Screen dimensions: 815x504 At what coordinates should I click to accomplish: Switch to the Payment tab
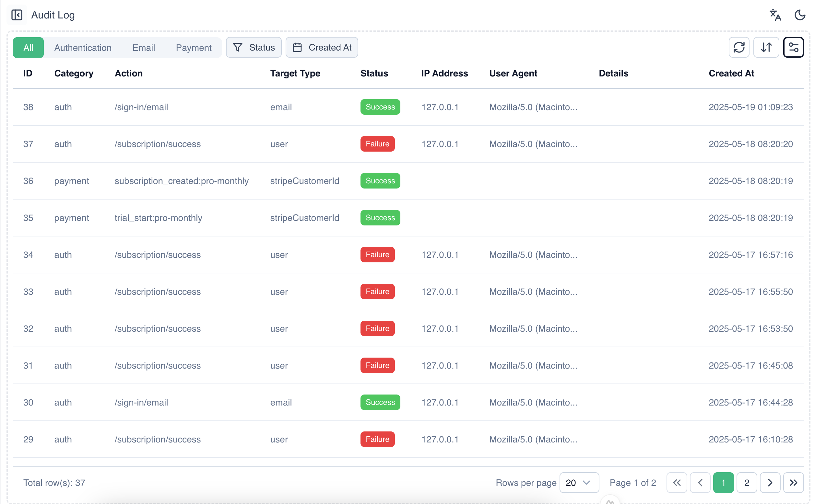pyautogui.click(x=194, y=48)
